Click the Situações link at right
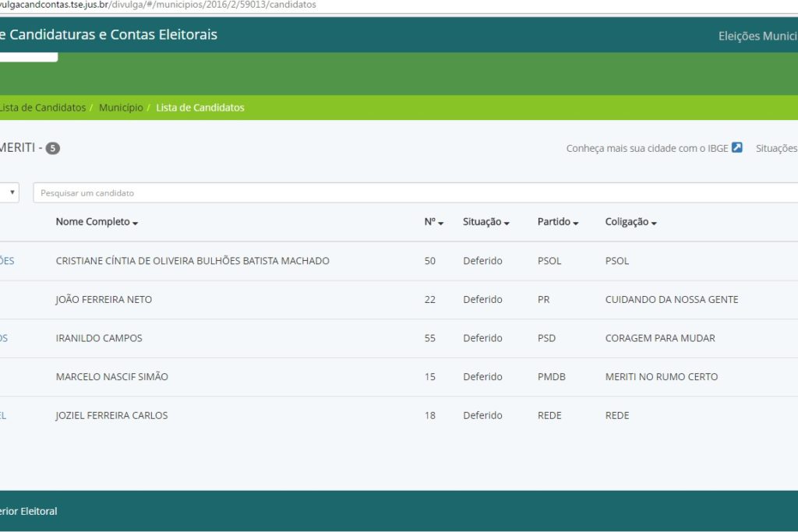The width and height of the screenshot is (798, 532). coord(777,149)
